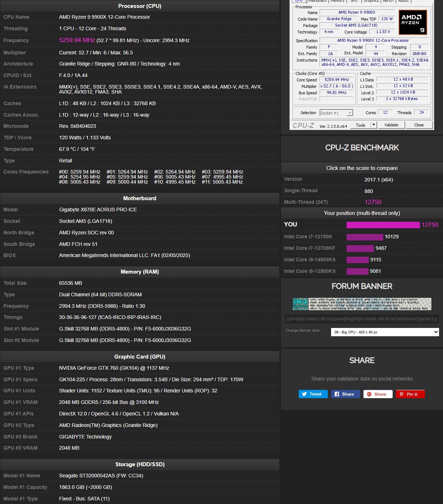
Task: Click the highlighted 5259.94 MHz frequency
Action: (x=77, y=40)
